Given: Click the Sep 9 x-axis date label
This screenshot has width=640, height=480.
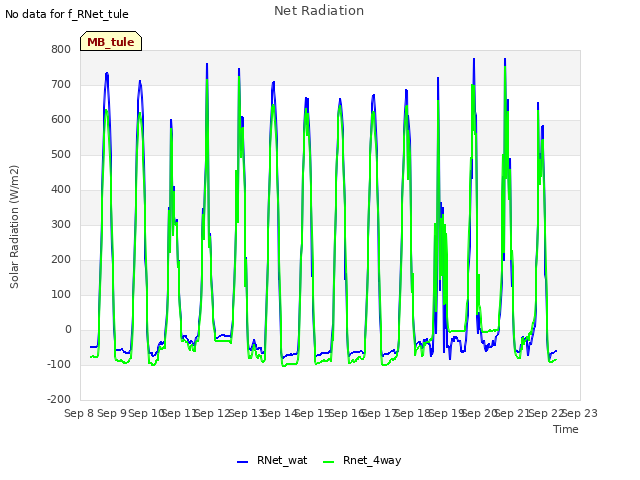Looking at the screenshot, I should [112, 413].
